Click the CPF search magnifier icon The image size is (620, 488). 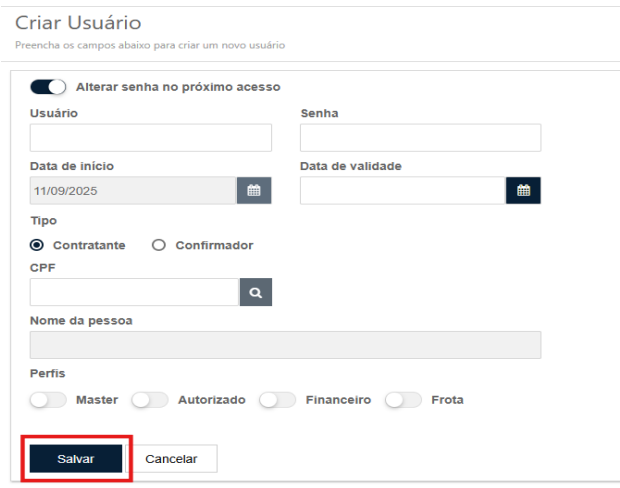(255, 292)
